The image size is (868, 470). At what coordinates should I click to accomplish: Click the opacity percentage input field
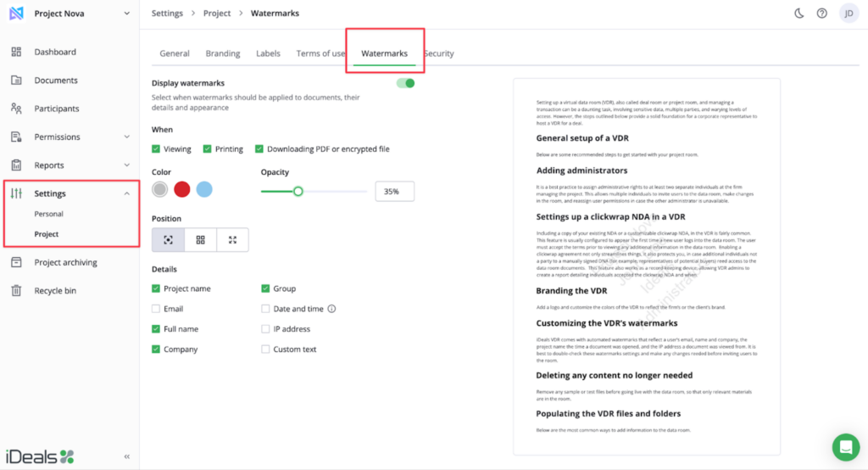click(x=394, y=192)
